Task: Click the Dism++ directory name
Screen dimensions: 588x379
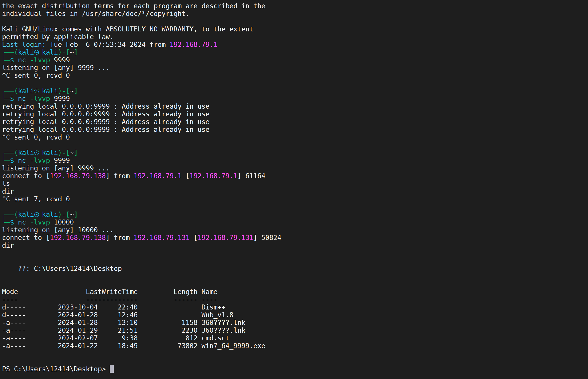Action: (x=213, y=307)
